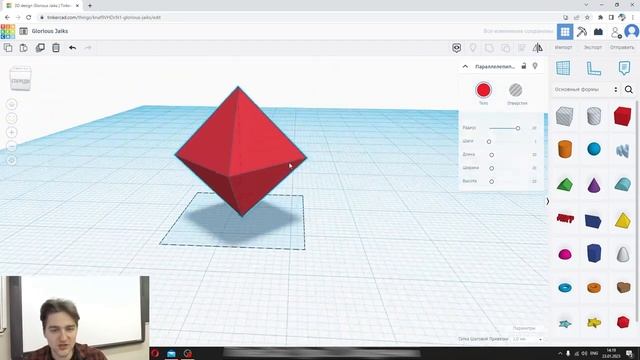The image size is (640, 360).
Task: Pick the striped box hole shape
Action: tap(564, 116)
